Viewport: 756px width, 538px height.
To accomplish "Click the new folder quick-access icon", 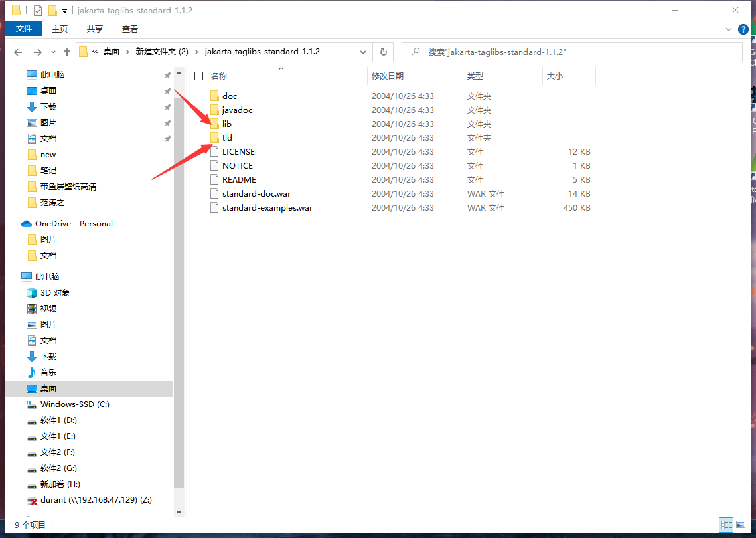I will 52,10.
